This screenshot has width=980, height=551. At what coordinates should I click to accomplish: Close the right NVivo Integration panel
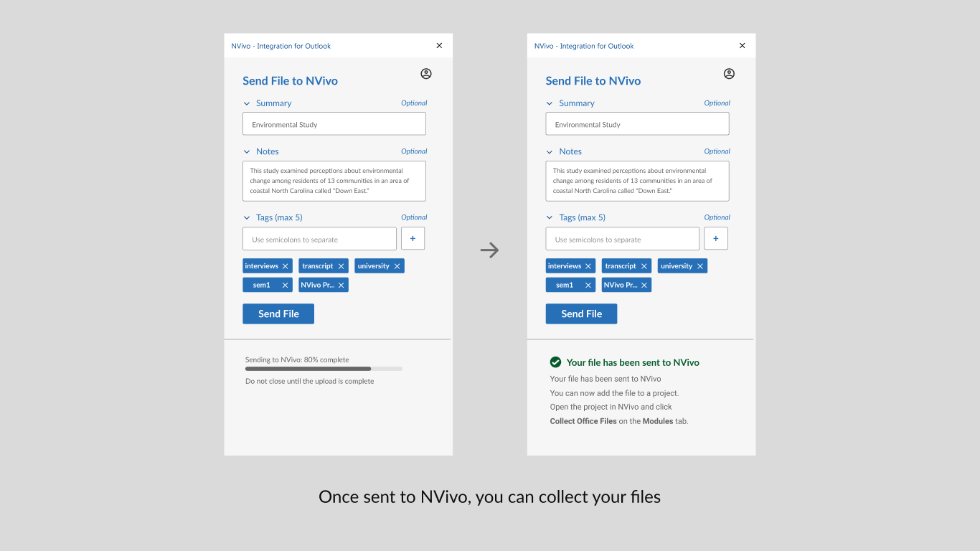(743, 45)
